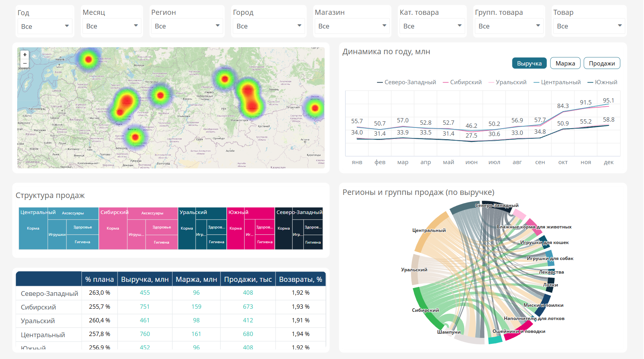Zoom in the map with plus button

(x=25, y=55)
